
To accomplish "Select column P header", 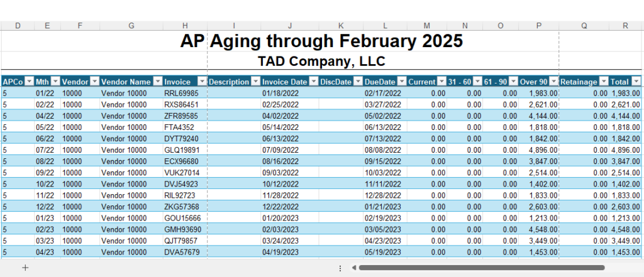I will pos(538,26).
